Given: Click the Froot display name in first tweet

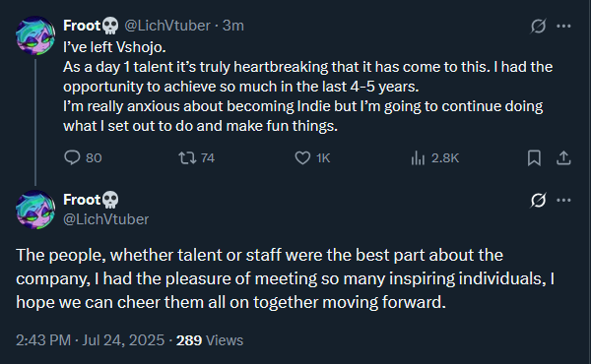Looking at the screenshot, I should click(82, 26).
